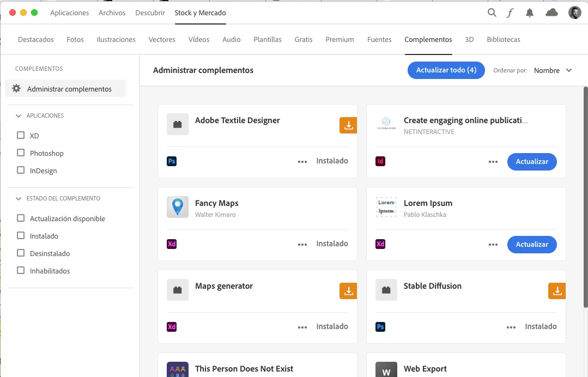
Task: Click the Maps generator placeholder plugin icon
Action: pyautogui.click(x=178, y=290)
